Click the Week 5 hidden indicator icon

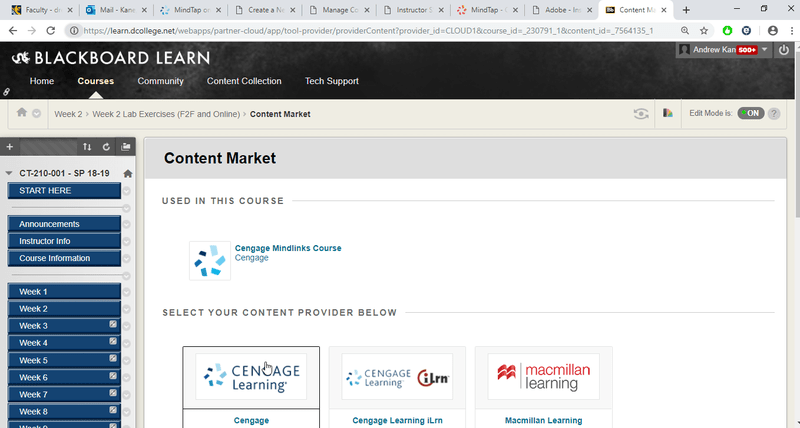pos(113,358)
